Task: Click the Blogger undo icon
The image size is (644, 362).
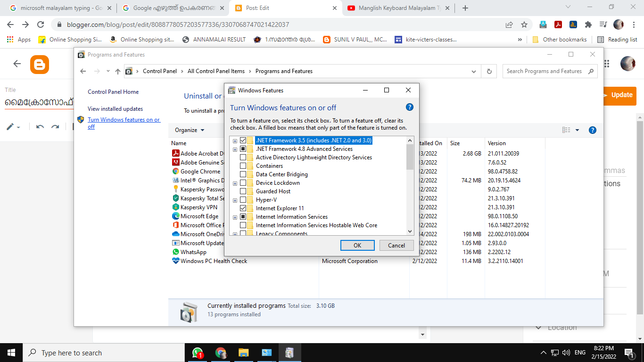Action: [x=40, y=127]
